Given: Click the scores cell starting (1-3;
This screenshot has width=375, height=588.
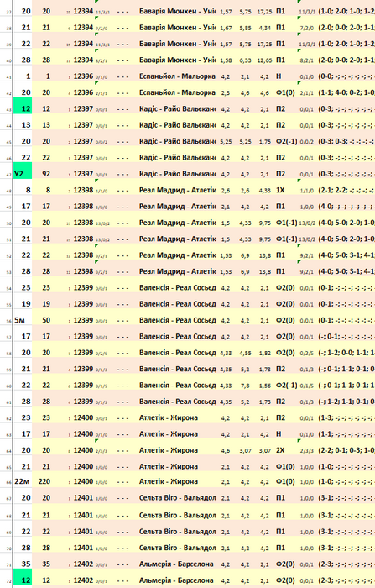Looking at the screenshot, I should (x=346, y=417).
